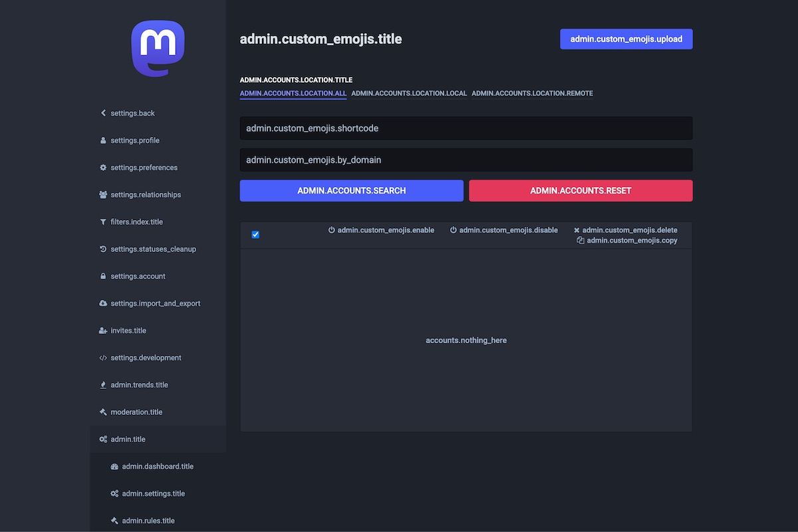The image size is (798, 532).
Task: Open admin.dashboard.title in the sidebar
Action: [x=158, y=466]
